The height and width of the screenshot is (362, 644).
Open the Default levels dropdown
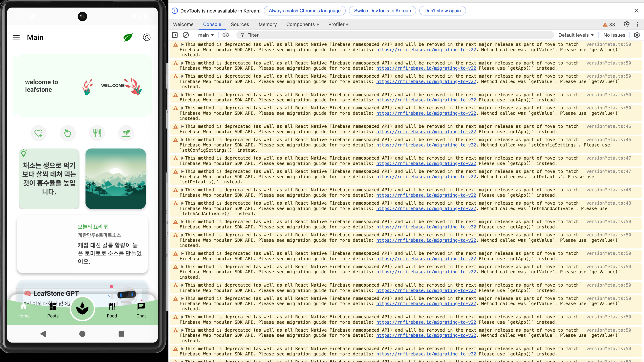coord(576,35)
